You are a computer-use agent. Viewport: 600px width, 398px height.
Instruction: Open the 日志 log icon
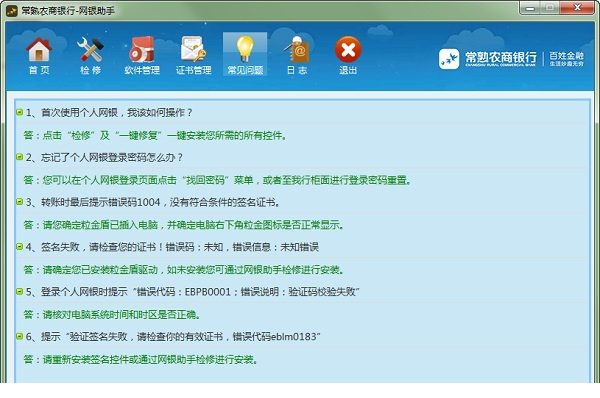click(297, 55)
